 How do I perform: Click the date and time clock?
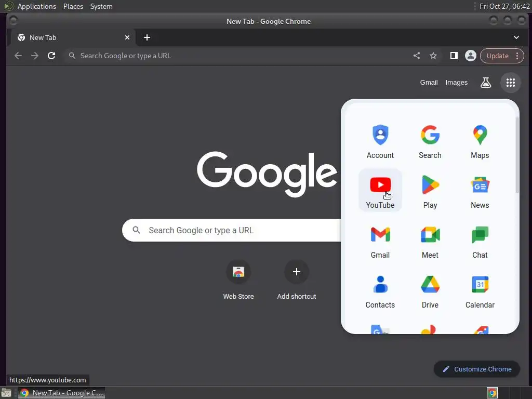click(504, 6)
